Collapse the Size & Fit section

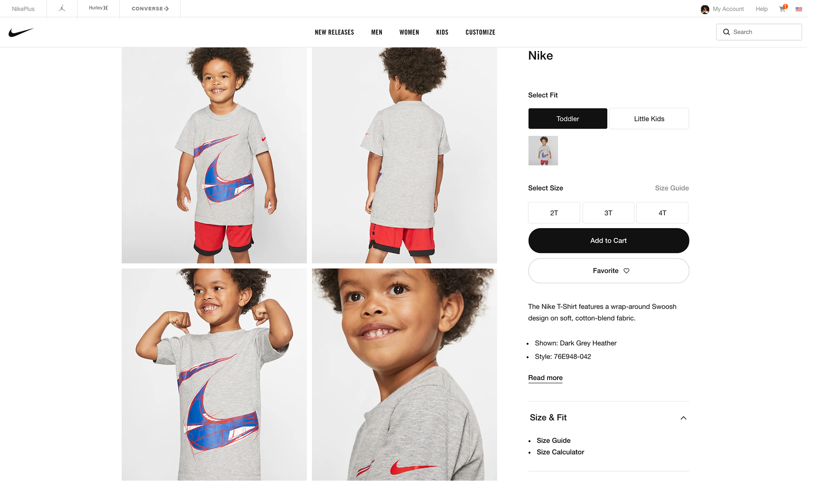point(683,418)
